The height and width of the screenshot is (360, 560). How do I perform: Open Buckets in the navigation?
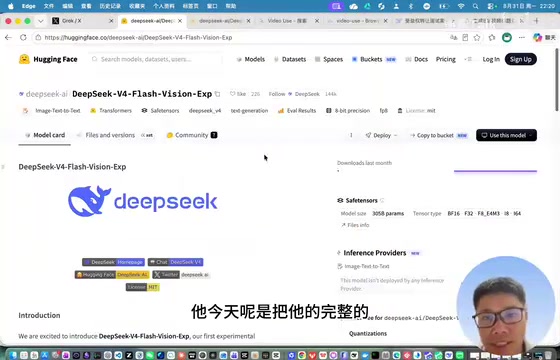pos(374,59)
